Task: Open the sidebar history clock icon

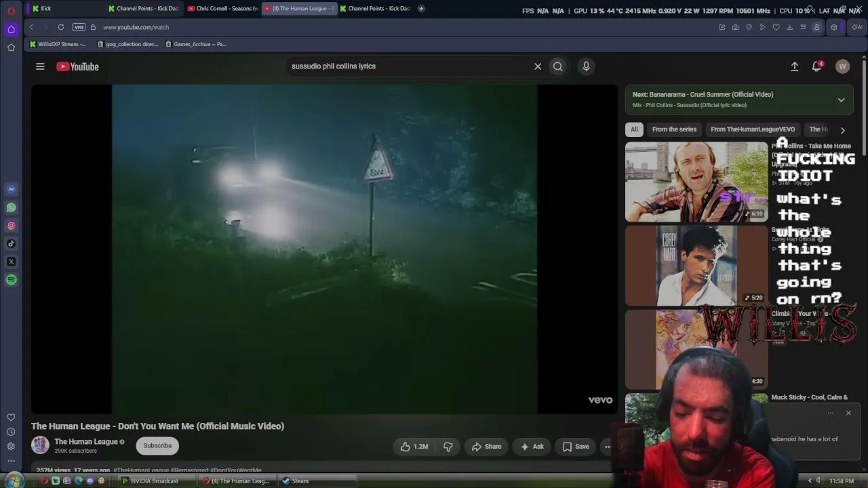Action: (11, 432)
